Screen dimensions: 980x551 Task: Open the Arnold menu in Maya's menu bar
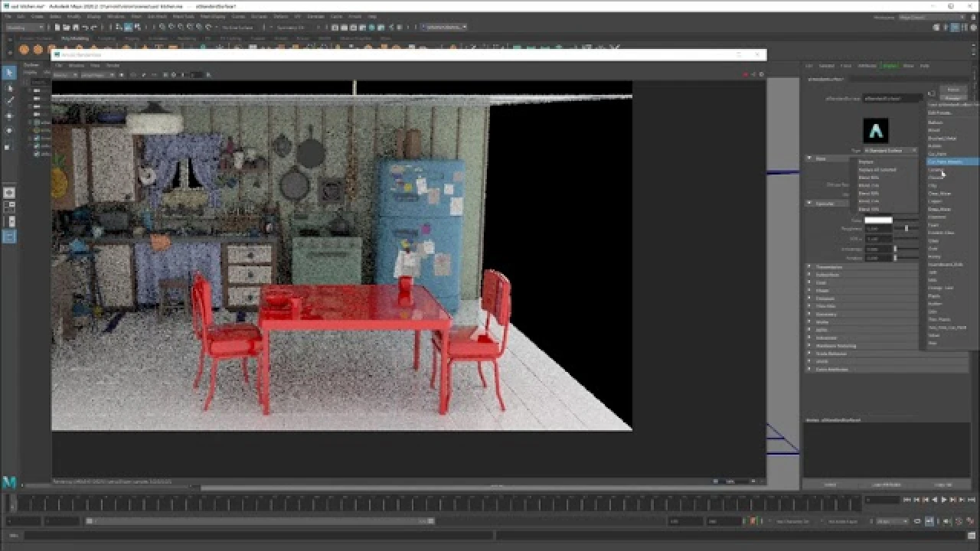(x=354, y=16)
